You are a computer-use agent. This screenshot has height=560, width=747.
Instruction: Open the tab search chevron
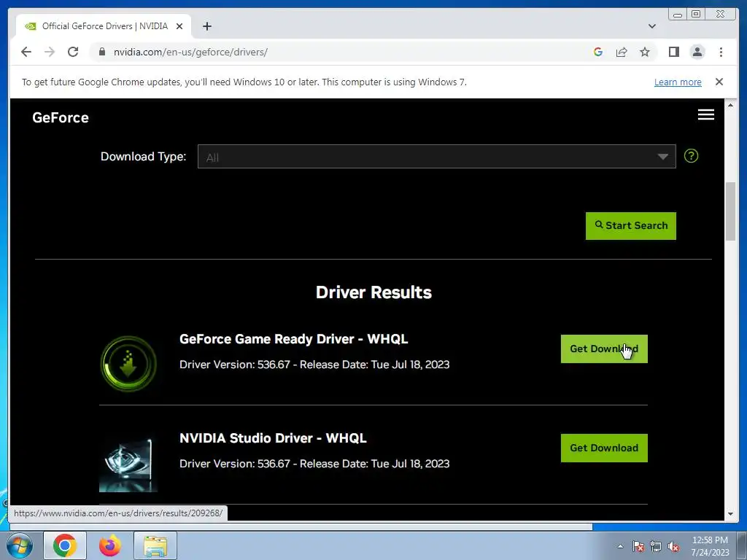click(x=652, y=26)
